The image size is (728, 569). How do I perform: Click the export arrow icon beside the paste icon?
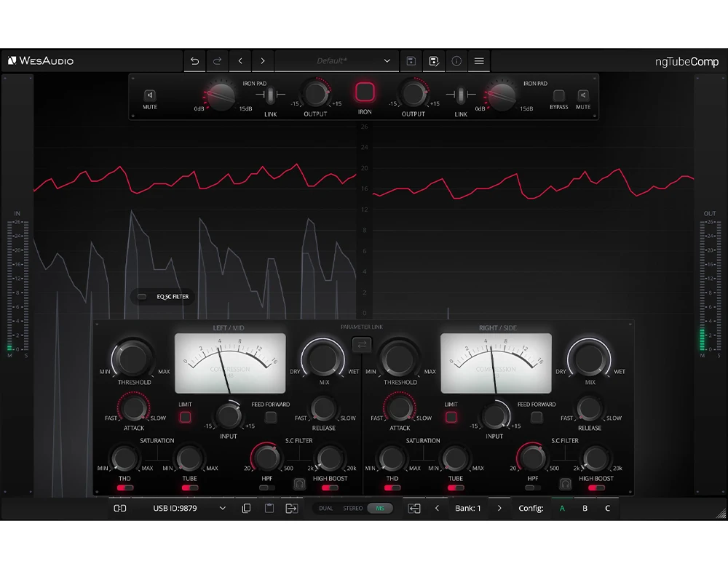point(292,508)
